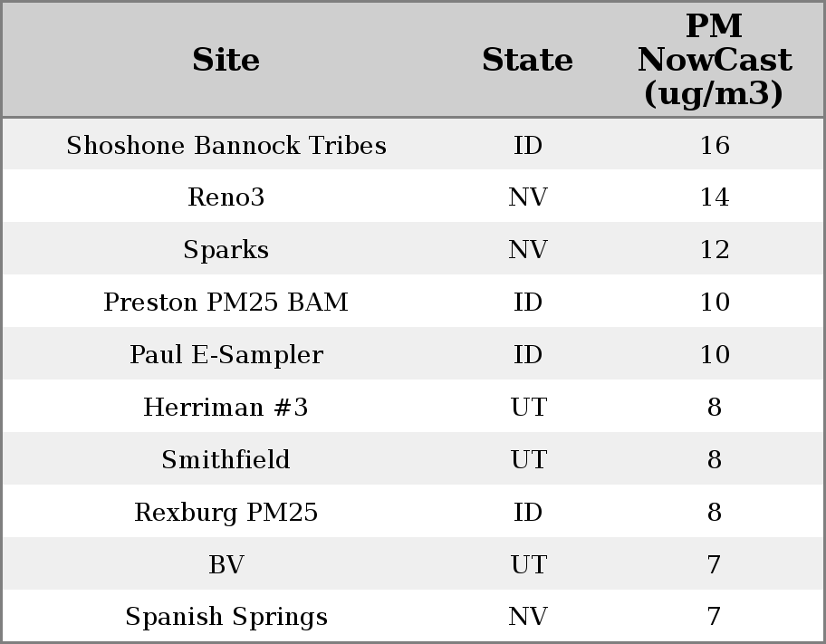Click the NowCast value 14 for Reno3
Screen dimensions: 826x644
[x=714, y=197]
